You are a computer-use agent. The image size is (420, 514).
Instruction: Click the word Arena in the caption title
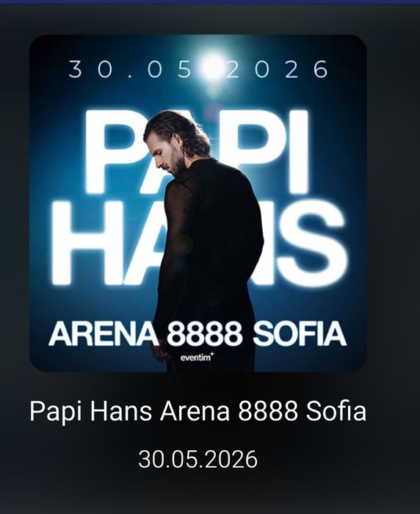[x=195, y=411]
